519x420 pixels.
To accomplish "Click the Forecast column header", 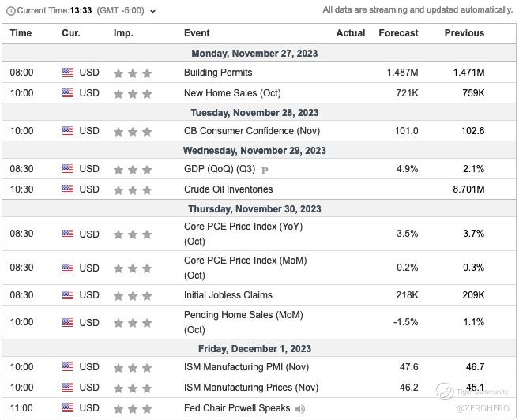I will click(398, 33).
